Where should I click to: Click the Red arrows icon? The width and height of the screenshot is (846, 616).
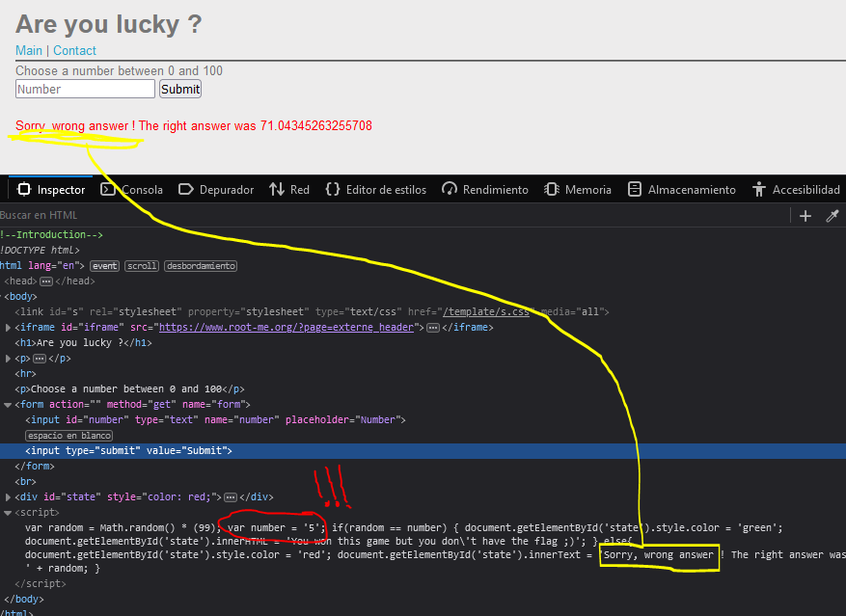click(277, 189)
